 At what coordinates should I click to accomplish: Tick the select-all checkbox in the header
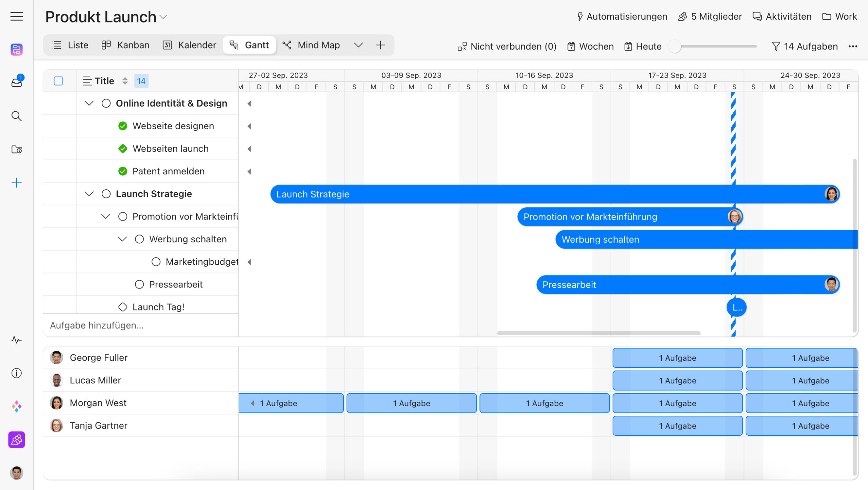(58, 81)
